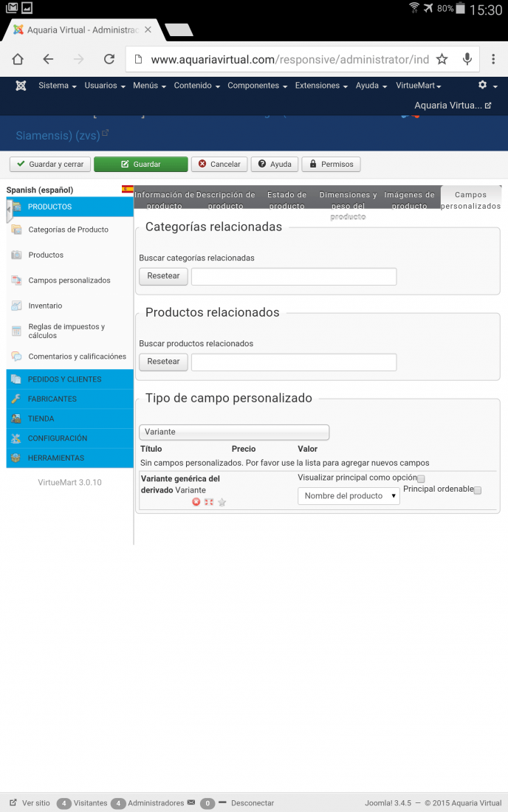
Task: Click the star icon under Variante
Action: tap(222, 502)
